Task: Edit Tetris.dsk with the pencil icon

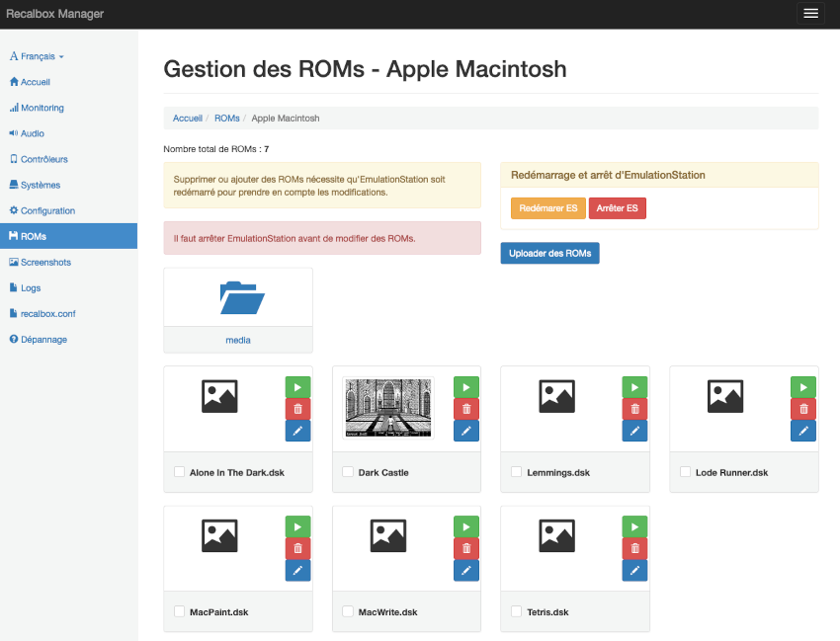Action: point(634,570)
